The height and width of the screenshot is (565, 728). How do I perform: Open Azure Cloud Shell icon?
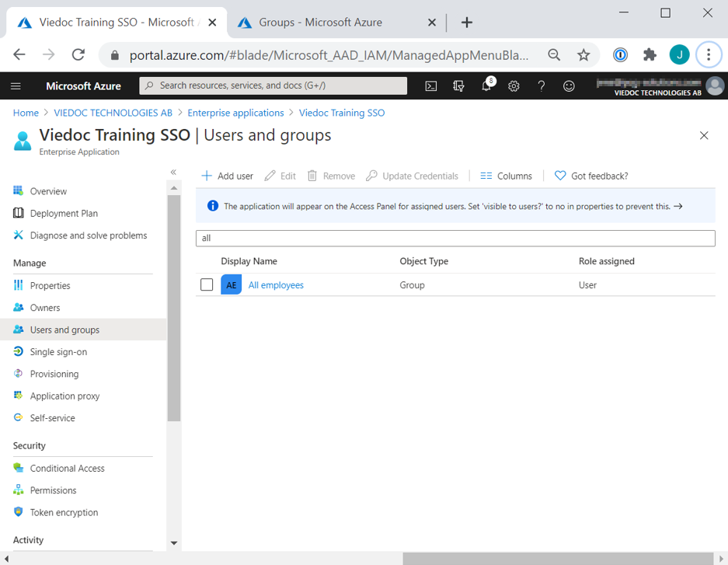pyautogui.click(x=431, y=86)
